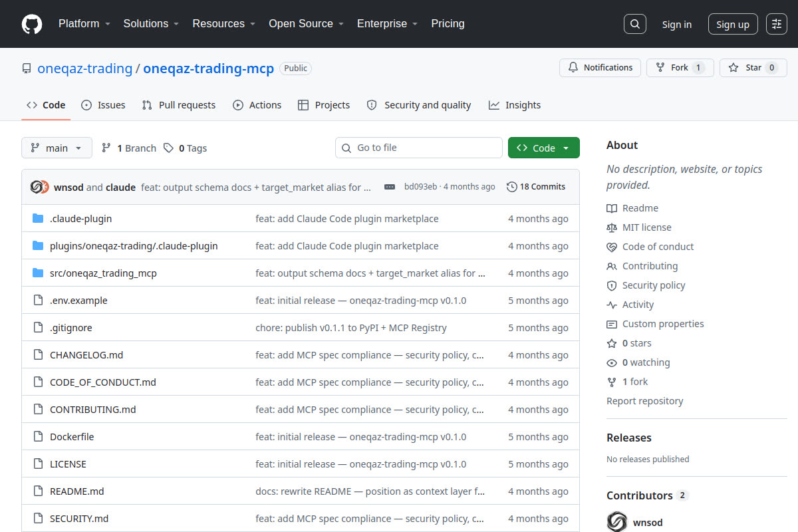Image resolution: width=798 pixels, height=532 pixels.
Task: View the 0 Tags link
Action: click(186, 148)
